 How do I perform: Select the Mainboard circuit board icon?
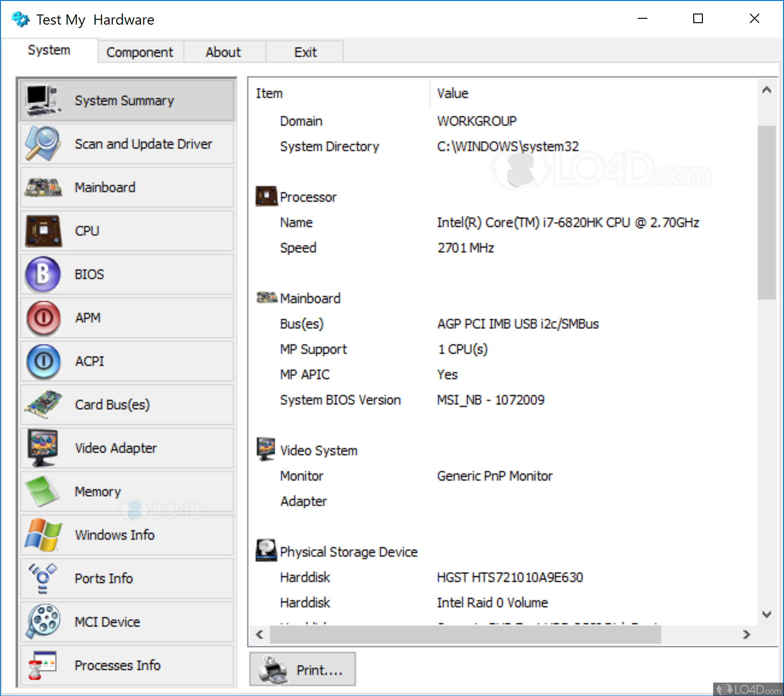(42, 187)
